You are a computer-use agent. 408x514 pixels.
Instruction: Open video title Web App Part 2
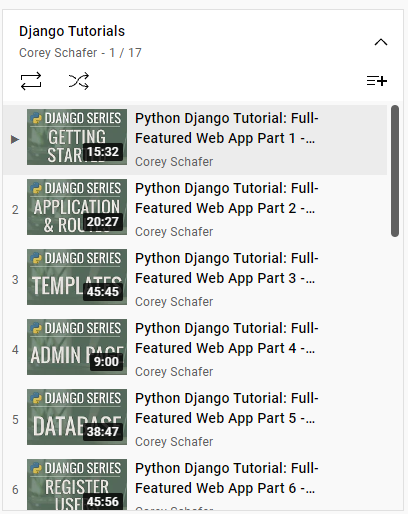(227, 198)
